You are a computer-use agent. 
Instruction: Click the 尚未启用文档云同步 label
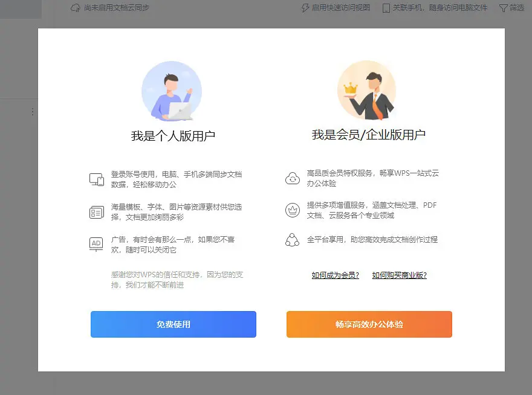[x=117, y=8]
